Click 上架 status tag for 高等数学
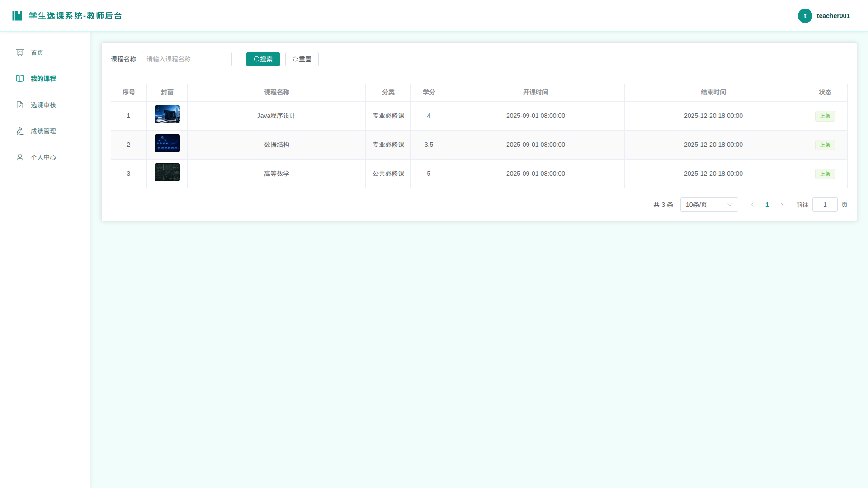The width and height of the screenshot is (868, 488). (x=825, y=174)
